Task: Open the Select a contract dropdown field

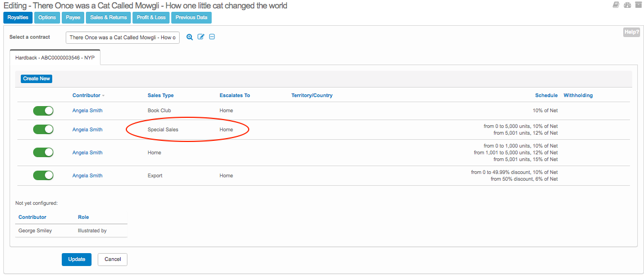Action: [122, 38]
